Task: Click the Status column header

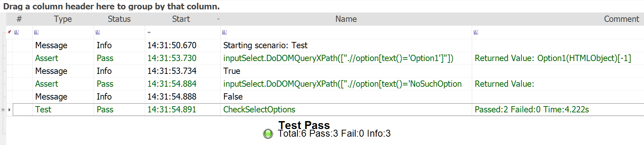Action: [119, 19]
